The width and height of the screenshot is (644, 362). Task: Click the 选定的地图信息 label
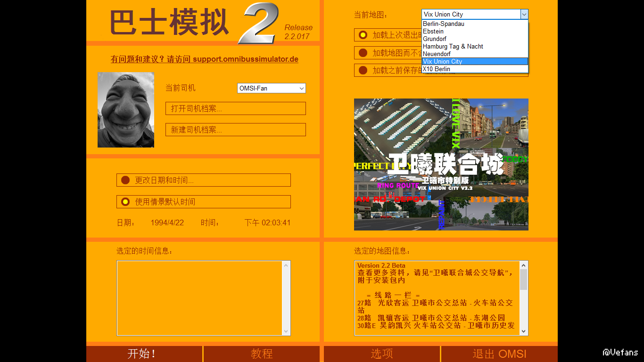pos(382,251)
